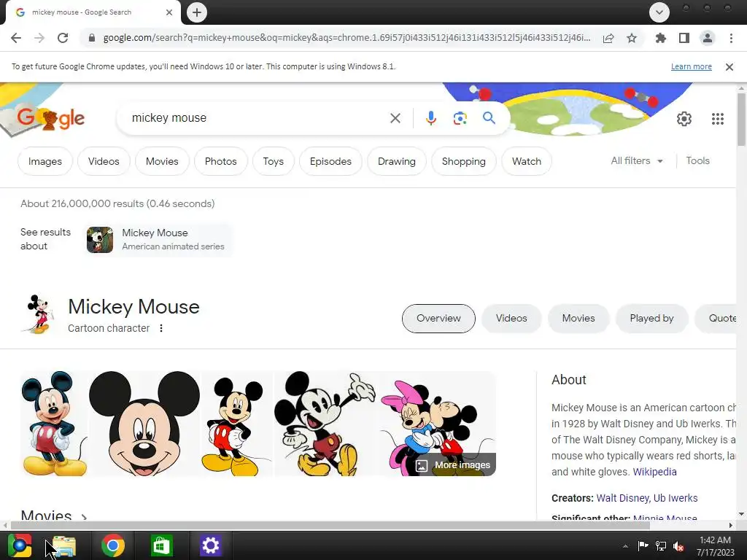Screen dimensions: 747x560
Task: Filter results by Videos chip
Action: click(104, 161)
